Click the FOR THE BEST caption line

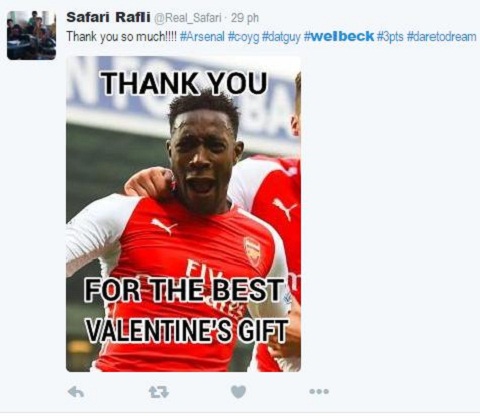pyautogui.click(x=184, y=290)
